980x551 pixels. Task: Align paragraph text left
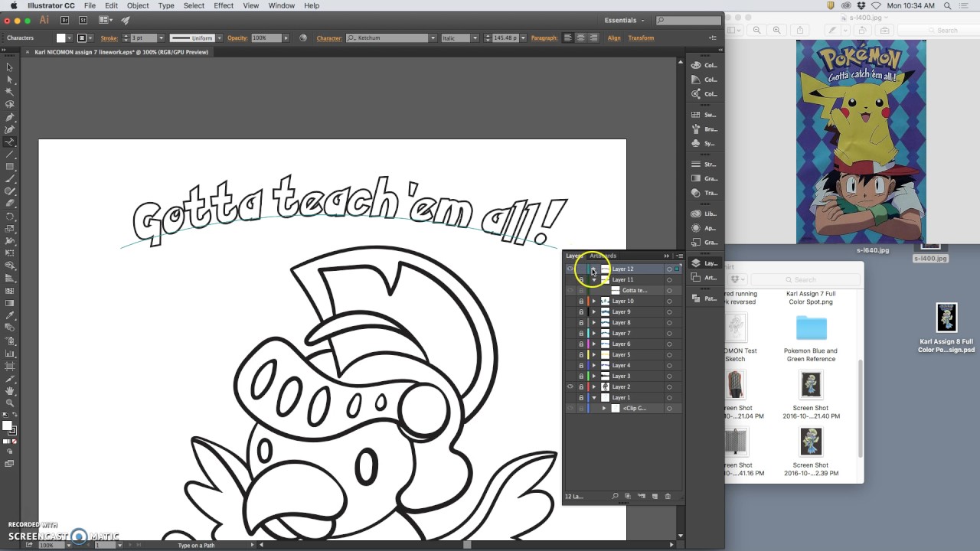pyautogui.click(x=568, y=38)
